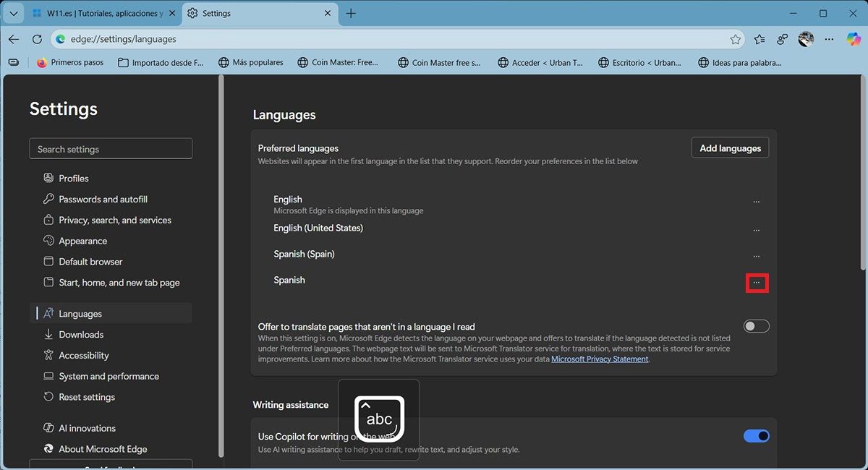
Task: Click the Add languages button
Action: point(730,148)
